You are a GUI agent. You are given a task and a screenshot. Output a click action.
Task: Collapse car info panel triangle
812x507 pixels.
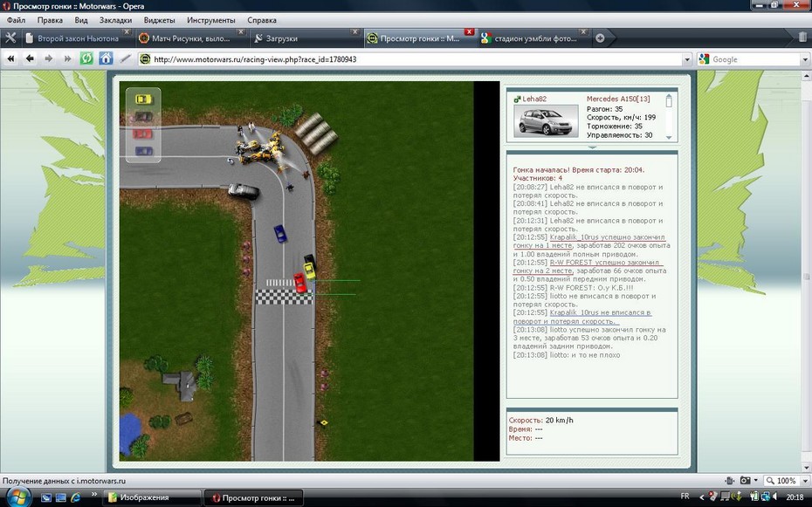point(593,147)
